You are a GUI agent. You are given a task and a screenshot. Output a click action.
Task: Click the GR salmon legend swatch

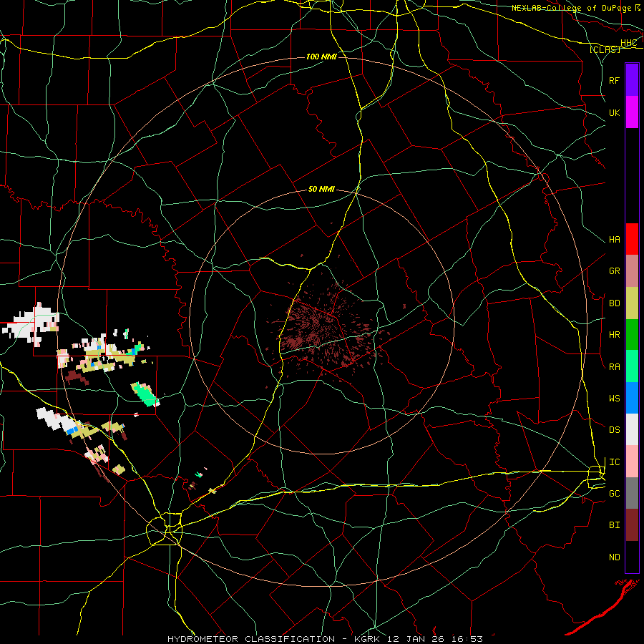[x=632, y=271]
